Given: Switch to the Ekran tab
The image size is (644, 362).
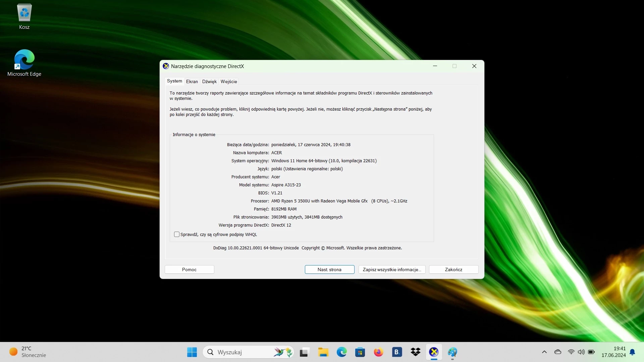Looking at the screenshot, I should pos(192,81).
